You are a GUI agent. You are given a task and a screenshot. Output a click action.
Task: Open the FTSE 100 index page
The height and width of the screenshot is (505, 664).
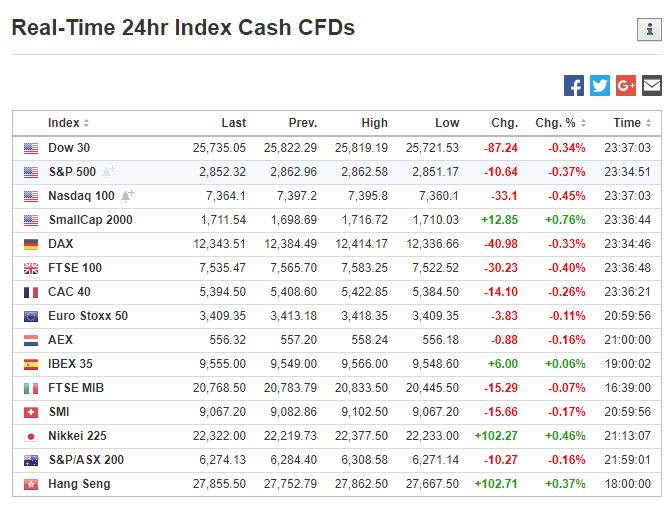pos(76,268)
